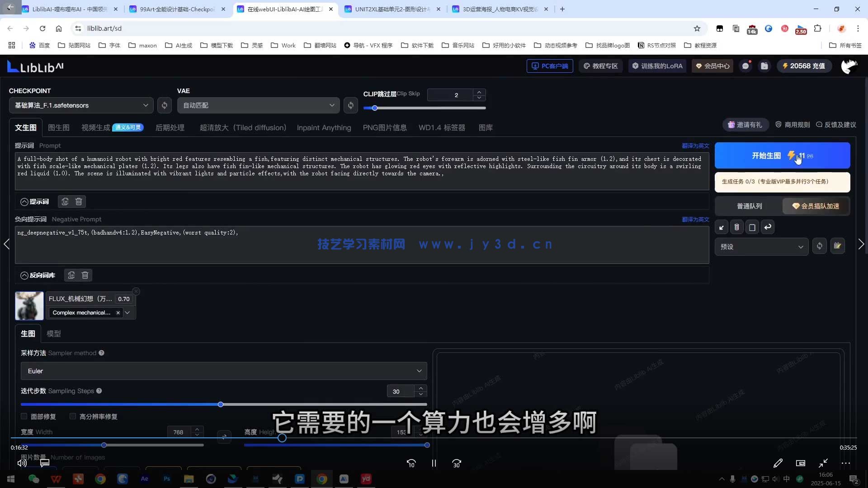868x488 pixels.
Task: Refresh the Checkpoint model list
Action: tap(164, 105)
